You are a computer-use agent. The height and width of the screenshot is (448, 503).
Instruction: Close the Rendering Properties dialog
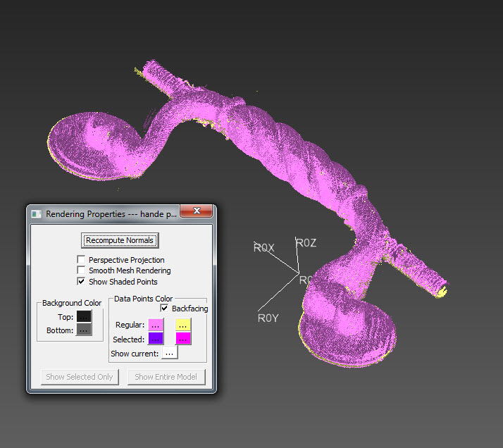tap(197, 211)
